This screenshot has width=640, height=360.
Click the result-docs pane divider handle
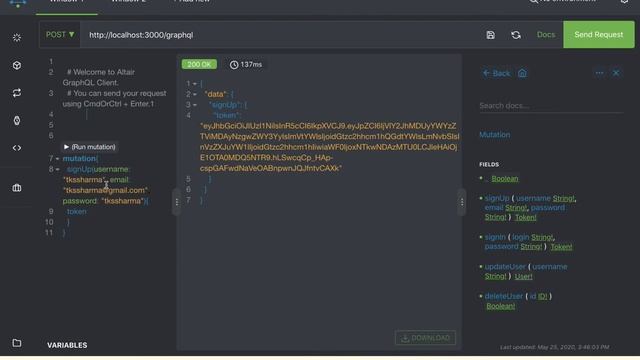(462, 202)
